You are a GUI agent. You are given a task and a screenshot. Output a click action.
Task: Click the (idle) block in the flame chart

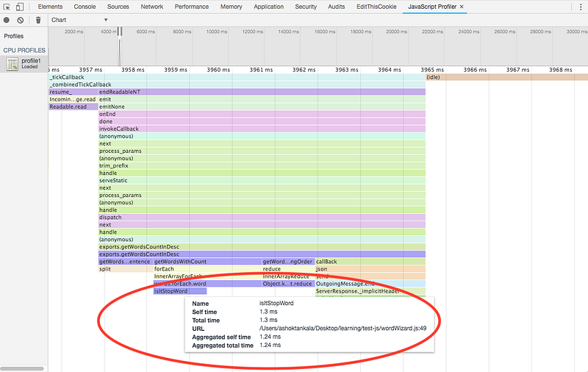tap(506, 77)
